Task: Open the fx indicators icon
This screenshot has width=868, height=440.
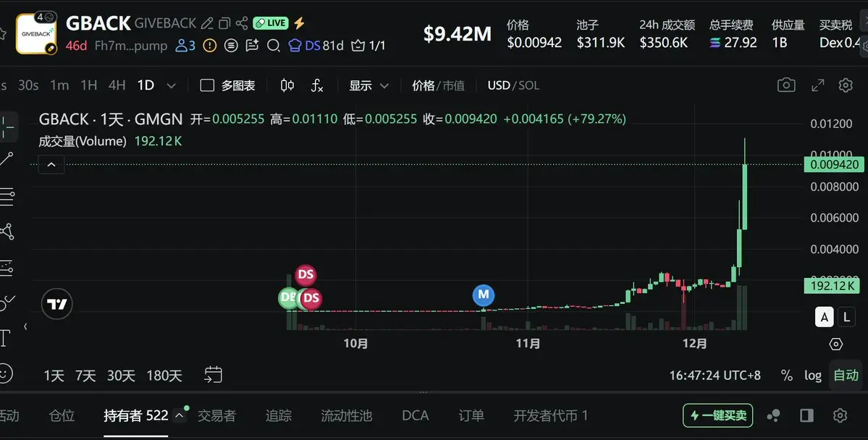Action: click(316, 85)
